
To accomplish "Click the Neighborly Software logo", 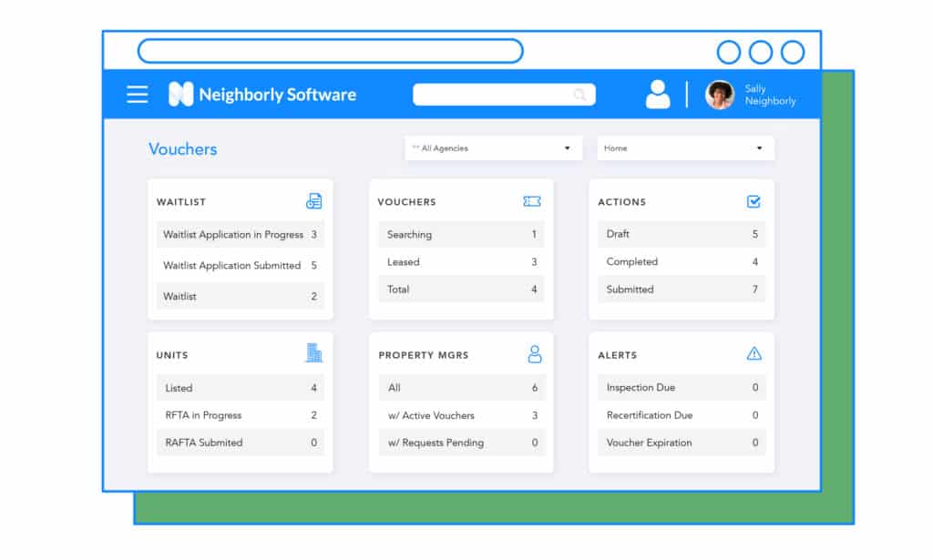I will coord(261,94).
